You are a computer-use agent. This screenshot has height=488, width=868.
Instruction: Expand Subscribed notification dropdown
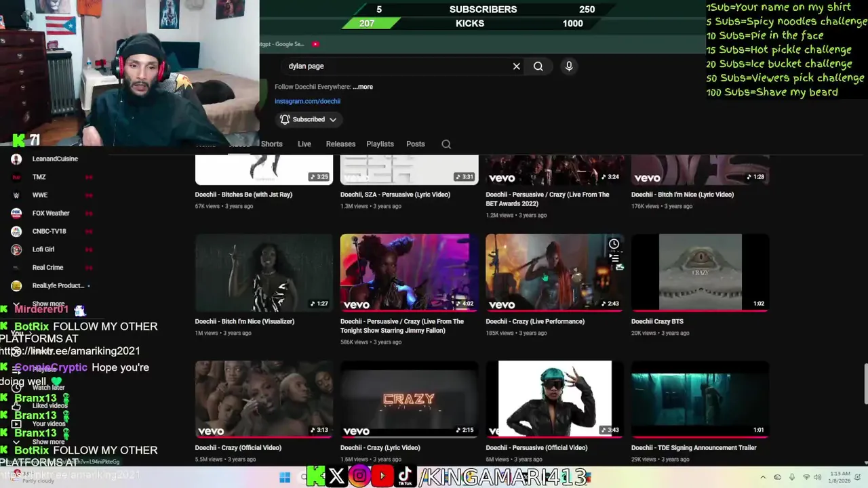tap(333, 119)
